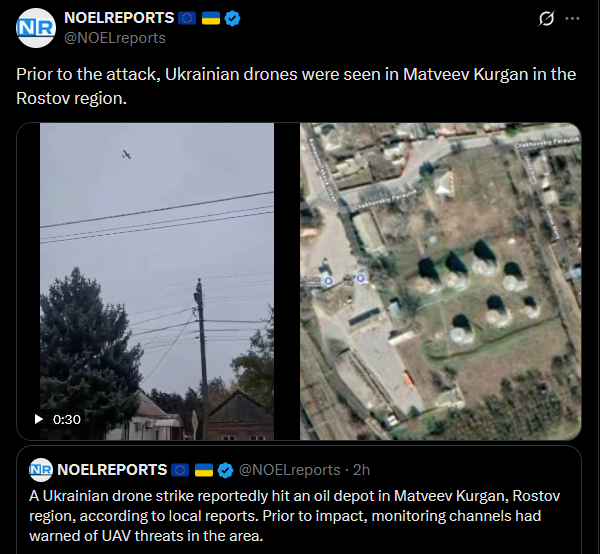The height and width of the screenshot is (554, 600).
Task: Open the drone sky video thumbnail
Action: click(x=157, y=281)
